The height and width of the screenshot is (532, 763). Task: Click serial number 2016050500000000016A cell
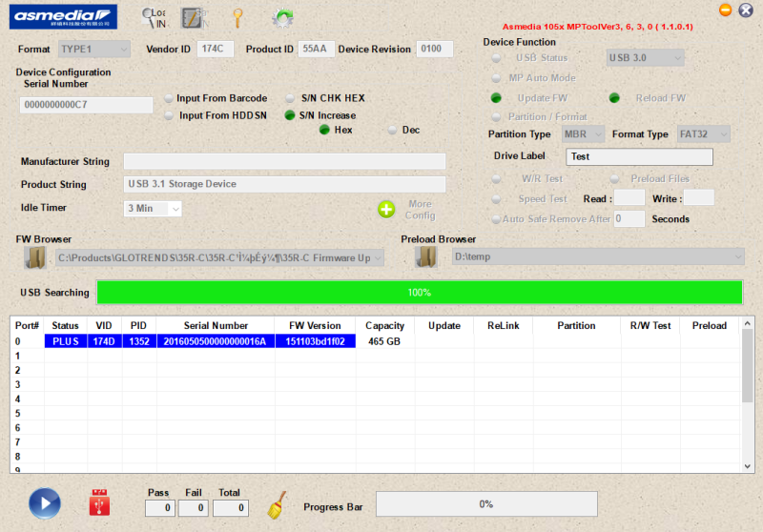point(216,341)
